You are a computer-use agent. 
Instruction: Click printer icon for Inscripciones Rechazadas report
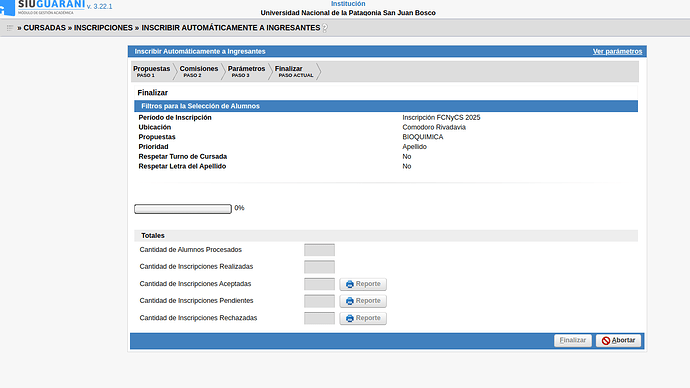[x=350, y=318]
